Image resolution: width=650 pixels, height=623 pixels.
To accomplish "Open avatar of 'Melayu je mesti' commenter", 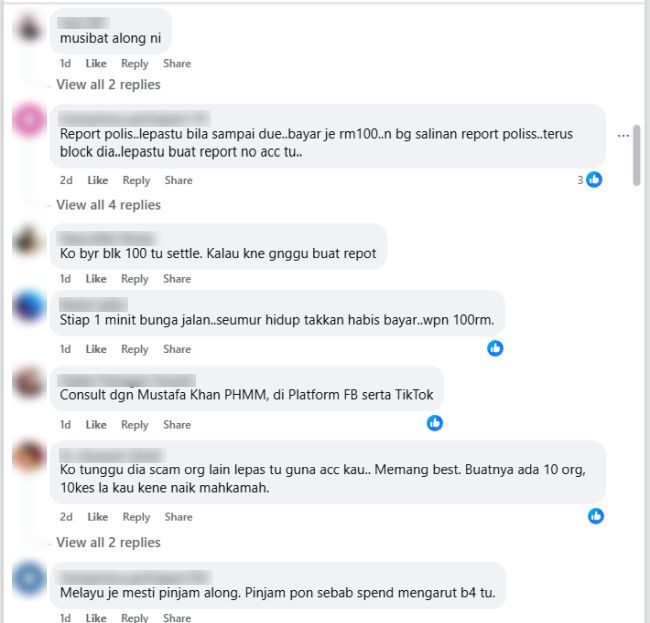I will pyautogui.click(x=29, y=579).
